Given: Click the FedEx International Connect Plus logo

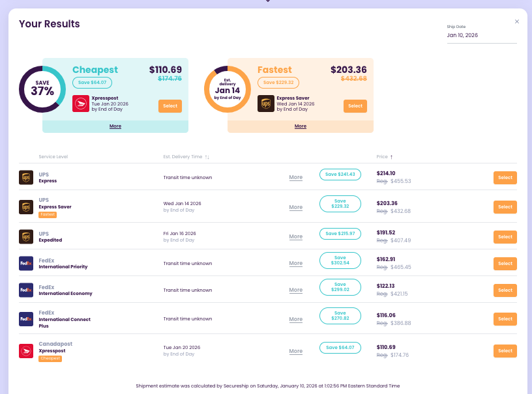Looking at the screenshot, I should point(26,318).
